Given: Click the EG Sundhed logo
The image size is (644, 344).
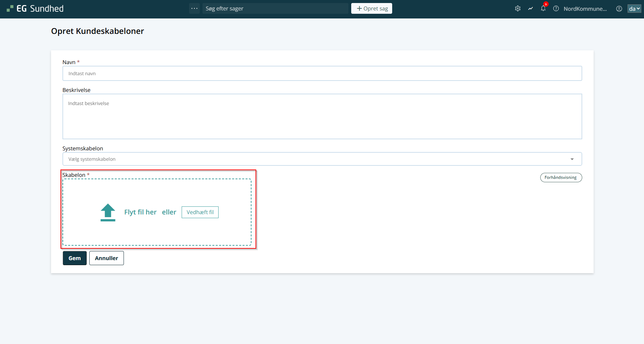Looking at the screenshot, I should [x=35, y=9].
